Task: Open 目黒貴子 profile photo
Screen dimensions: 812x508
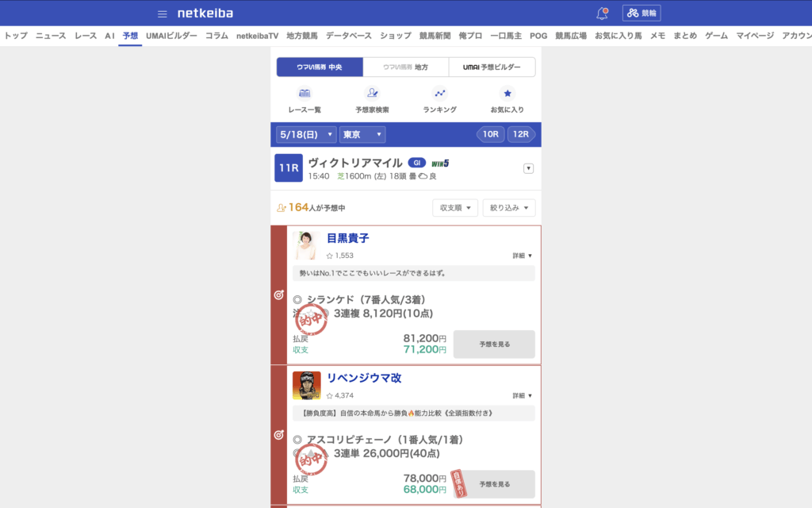Action: [x=306, y=246]
